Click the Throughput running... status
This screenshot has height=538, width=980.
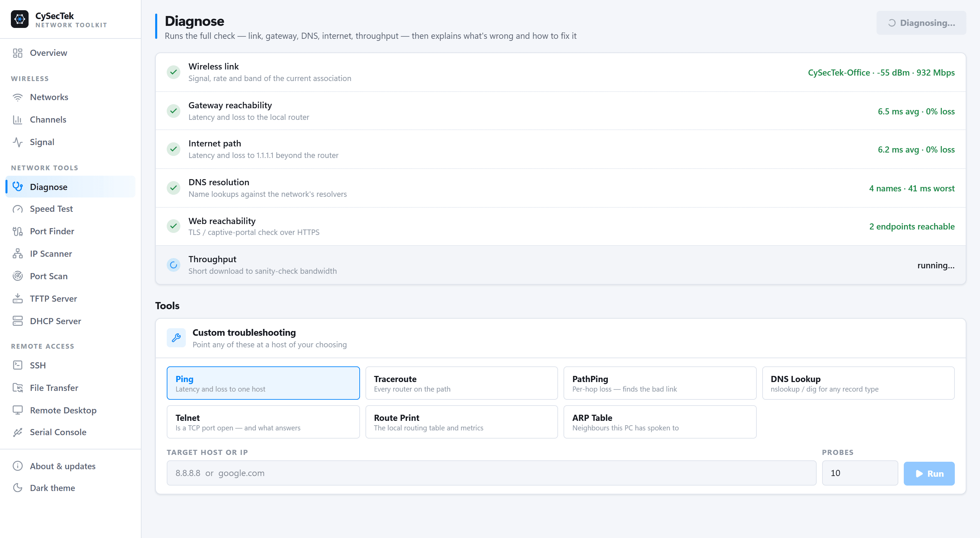[936, 265]
